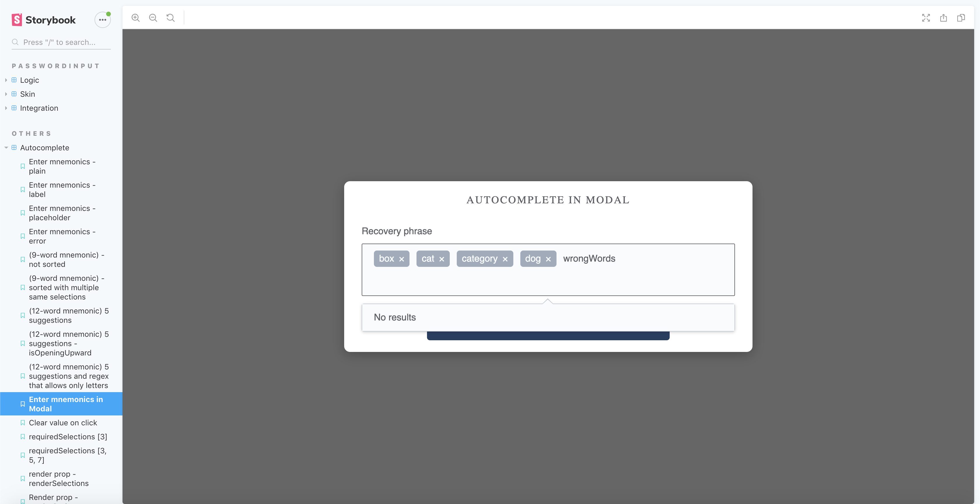Image resolution: width=980 pixels, height=504 pixels.
Task: Remove the 'dog' tag with its x
Action: coord(548,259)
